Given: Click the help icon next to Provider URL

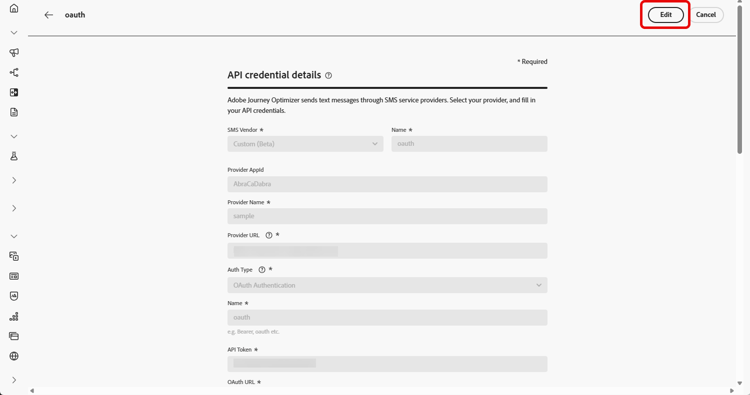Looking at the screenshot, I should click(269, 235).
